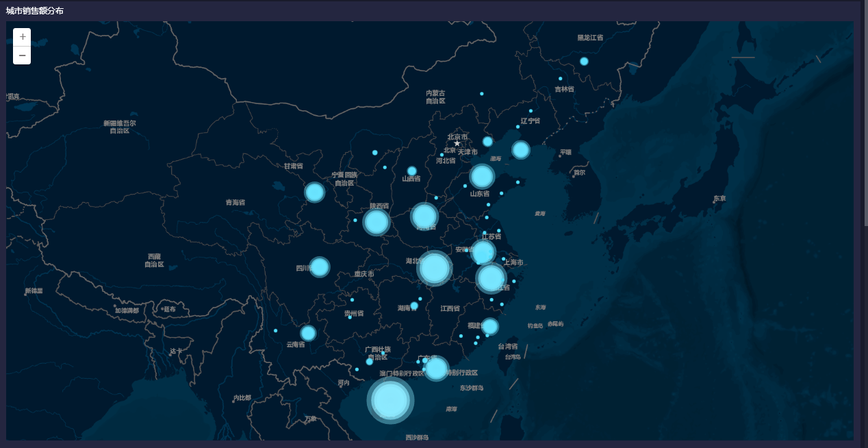This screenshot has width=868, height=448.
Task: Click the 黑龙江省 map label
Action: (x=590, y=37)
